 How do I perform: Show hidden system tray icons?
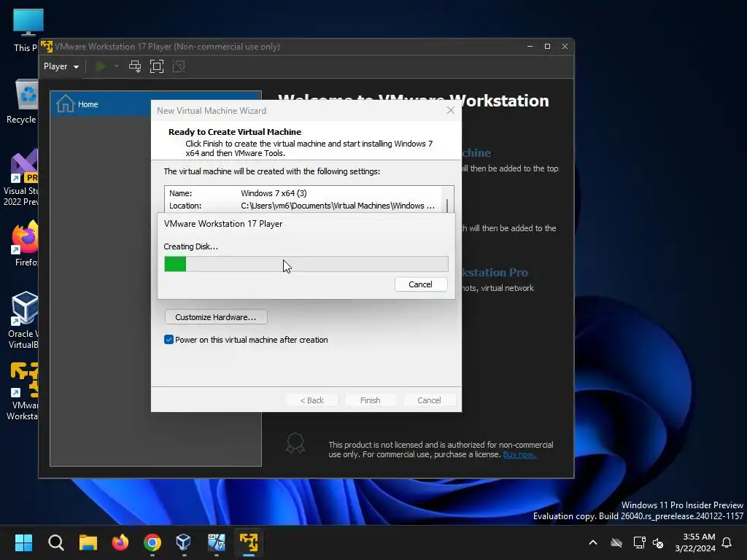[x=593, y=542]
